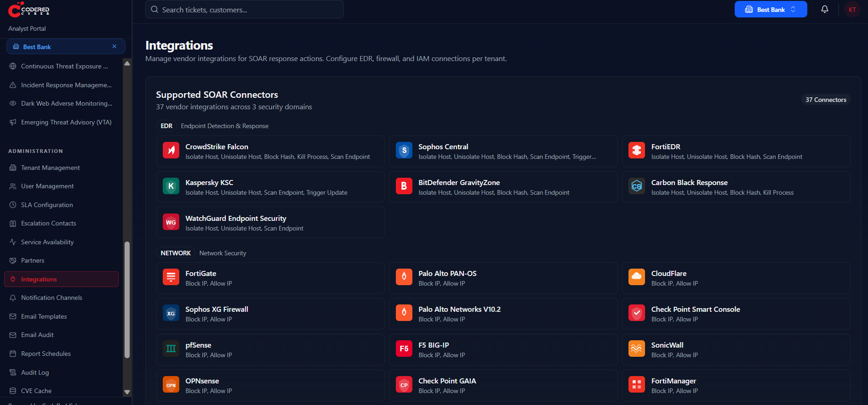This screenshot has width=868, height=405.
Task: Click the Sophos Central shield icon
Action: [404, 150]
